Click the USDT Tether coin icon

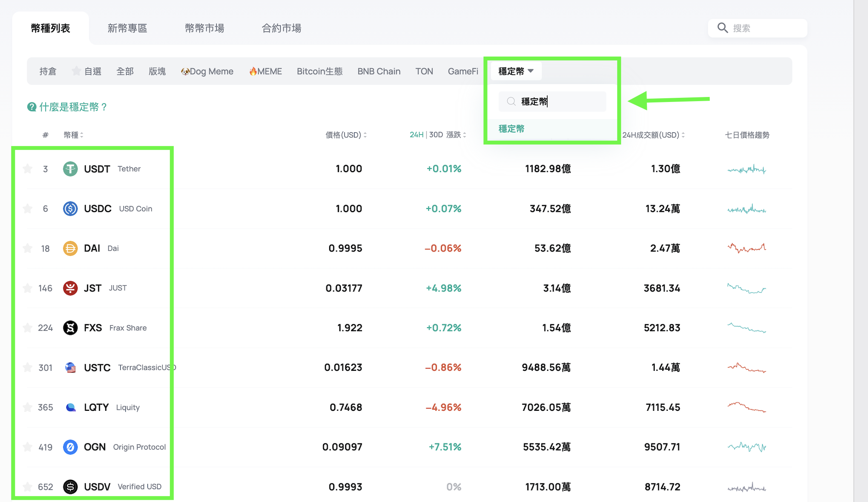(x=70, y=169)
